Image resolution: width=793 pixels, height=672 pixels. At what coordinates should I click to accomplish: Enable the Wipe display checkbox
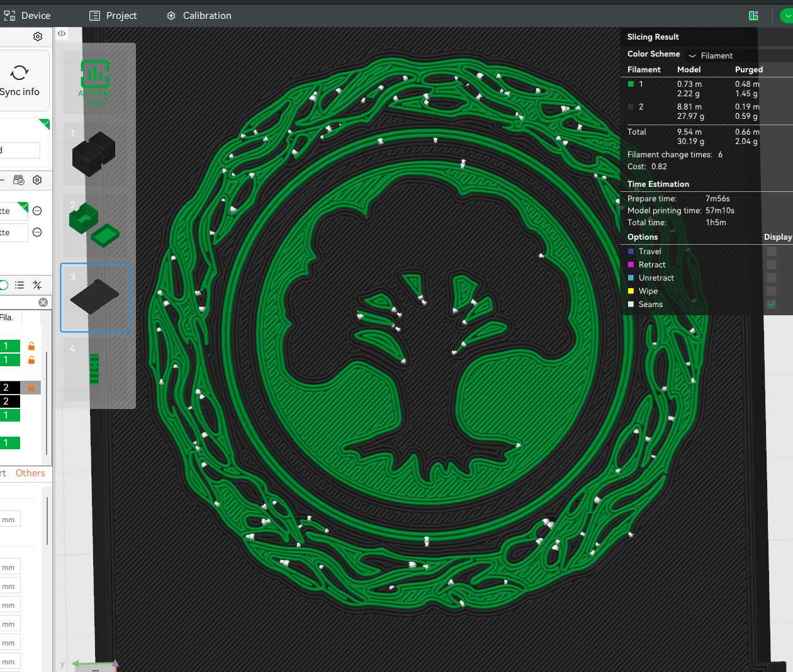tap(772, 291)
